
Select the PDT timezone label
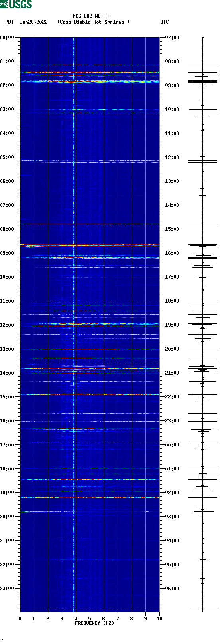[x=9, y=22]
